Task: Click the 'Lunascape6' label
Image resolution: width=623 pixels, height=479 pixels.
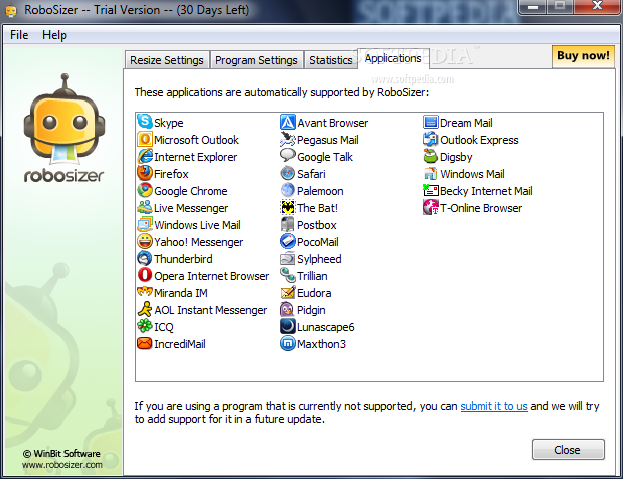Action: pos(325,327)
